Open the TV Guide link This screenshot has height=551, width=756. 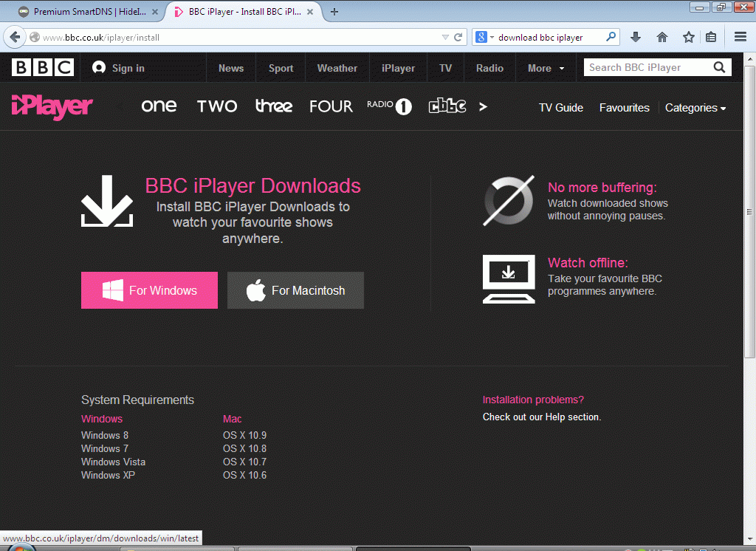561,108
